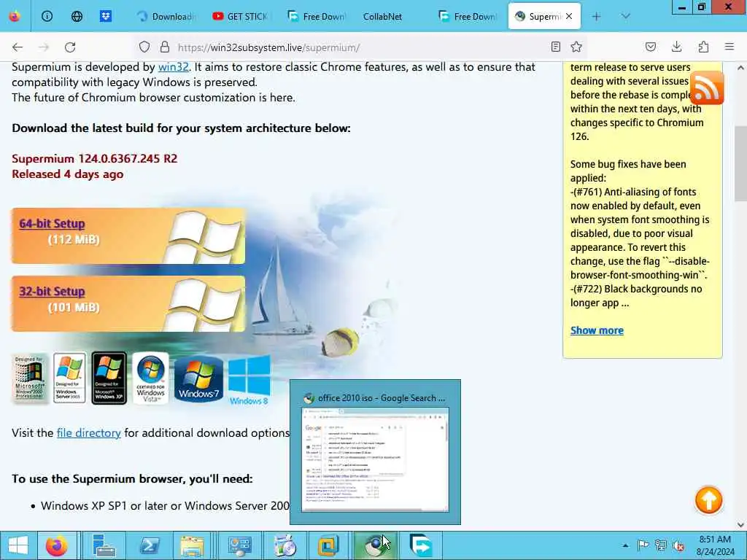Image resolution: width=747 pixels, height=560 pixels.
Task: Switch to the first Free Download tab
Action: 317,16
